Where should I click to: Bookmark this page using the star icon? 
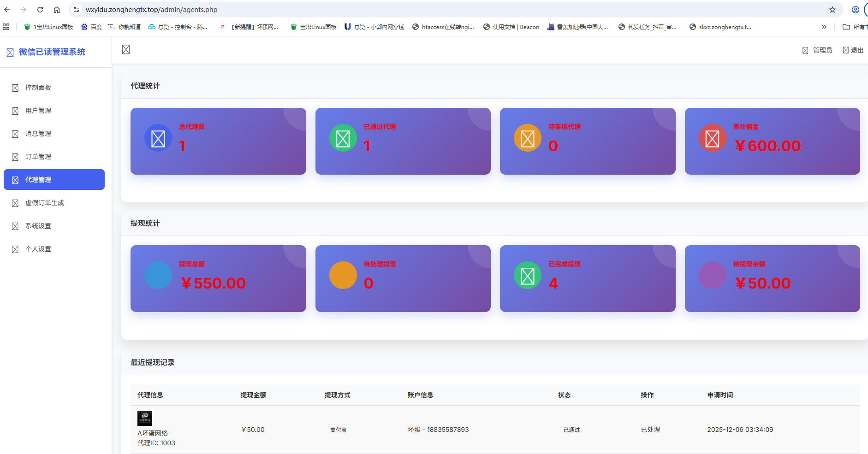(832, 10)
